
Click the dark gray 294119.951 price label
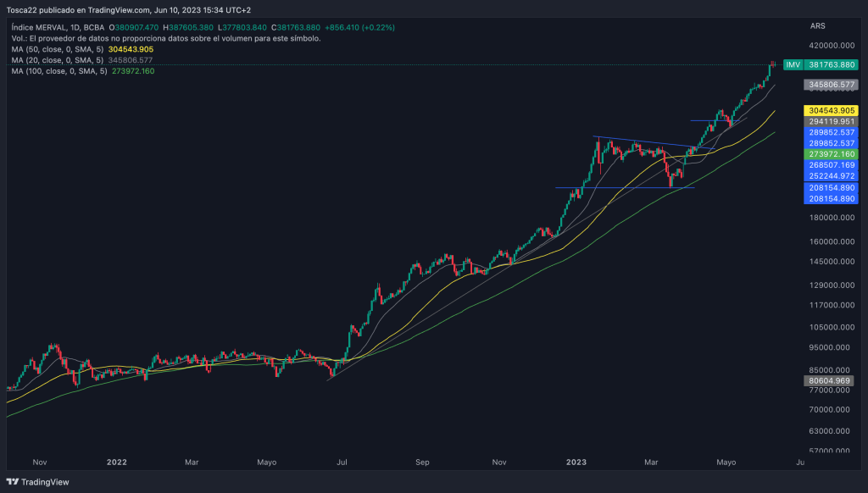point(830,122)
